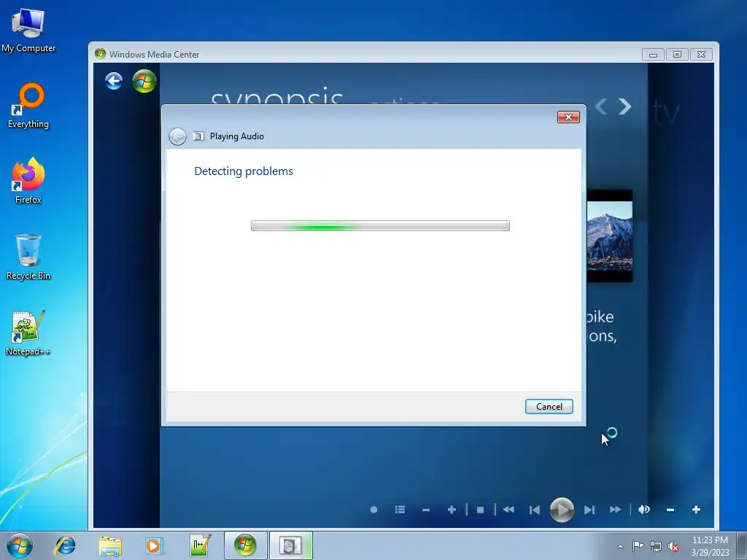Image resolution: width=747 pixels, height=560 pixels.
Task: Switch to troubleshooter taskbar button
Action: [290, 545]
